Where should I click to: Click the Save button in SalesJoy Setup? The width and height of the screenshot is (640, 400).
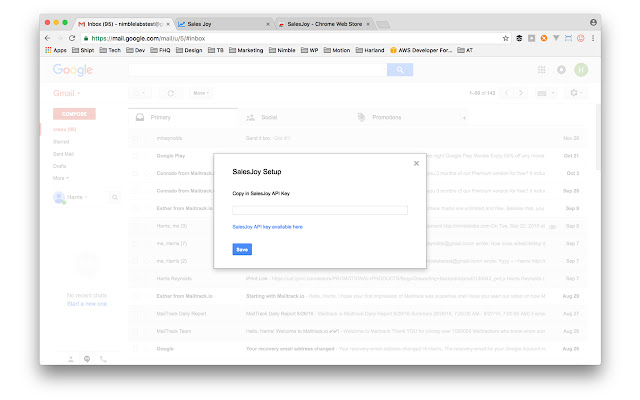coord(242,249)
